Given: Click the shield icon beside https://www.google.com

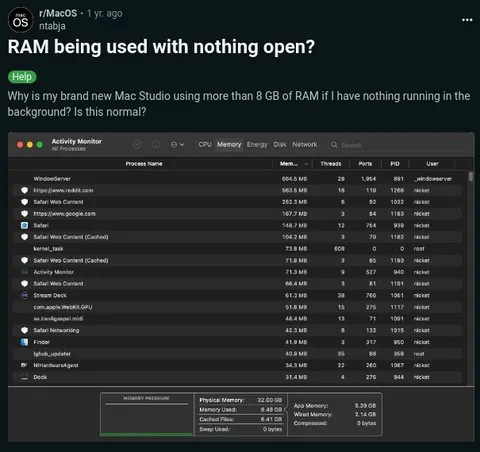Looking at the screenshot, I should coord(24,214).
